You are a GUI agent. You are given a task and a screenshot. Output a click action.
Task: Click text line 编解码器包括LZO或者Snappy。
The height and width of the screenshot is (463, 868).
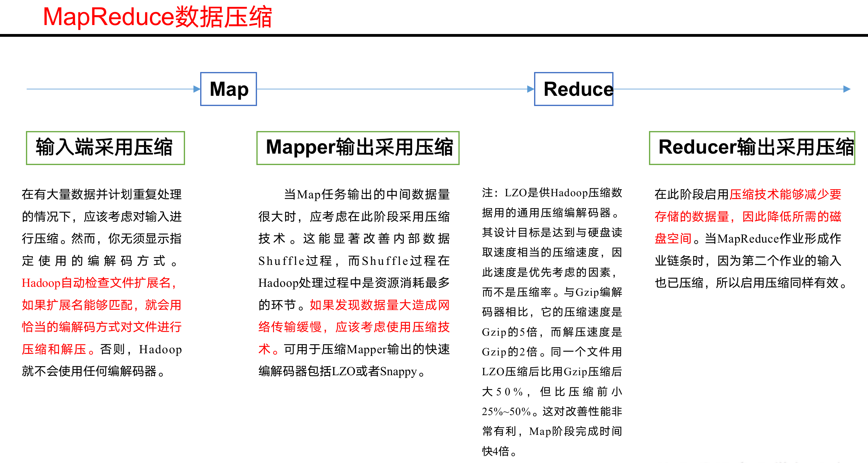tap(342, 371)
